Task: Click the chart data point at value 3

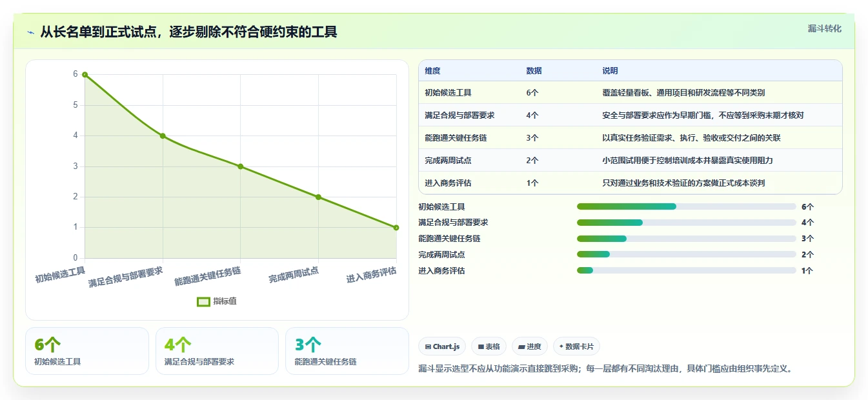Action: pyautogui.click(x=241, y=166)
